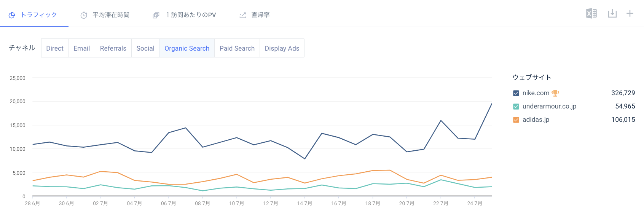Click the plus add icon
Image resolution: width=644 pixels, height=220 pixels.
630,14
